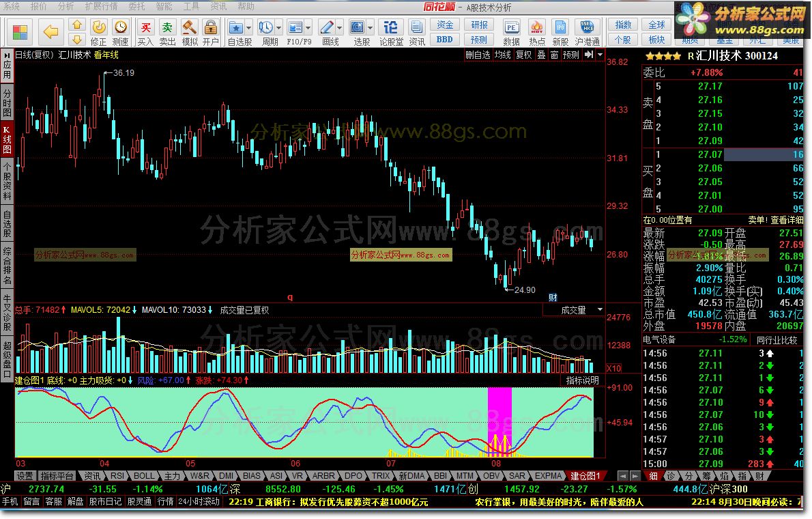The image size is (812, 519).
Task: Click the page up arrow icon
Action: 77,25
